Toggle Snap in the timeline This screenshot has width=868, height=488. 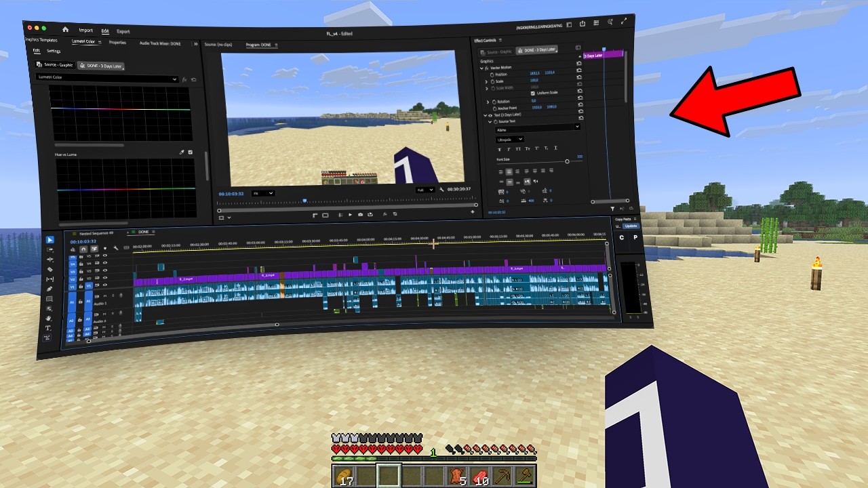click(83, 249)
